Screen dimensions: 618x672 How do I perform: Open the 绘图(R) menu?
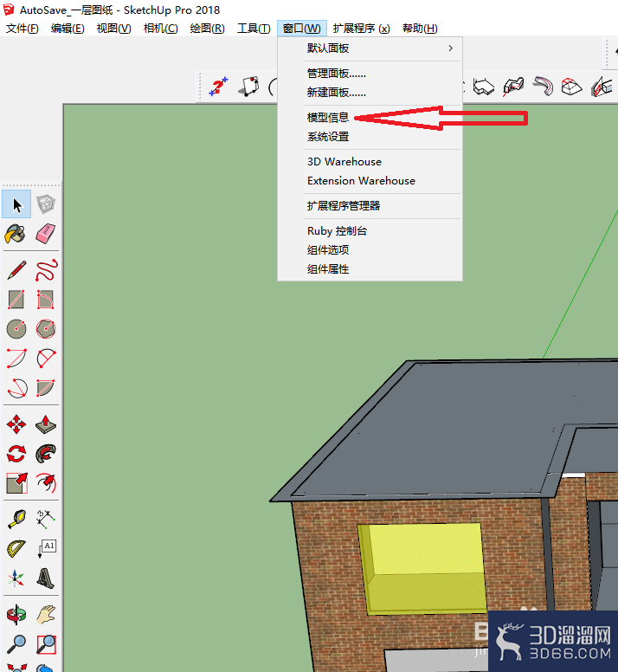207,29
